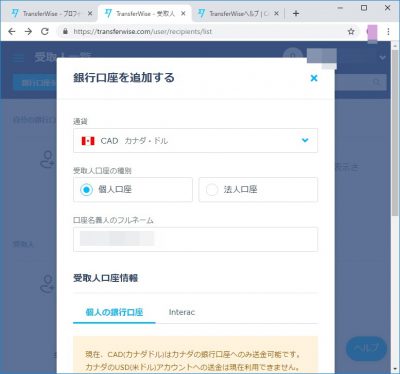The width and height of the screenshot is (400, 374).
Task: Click the CAD notice text in the yellow box
Action: point(192,360)
